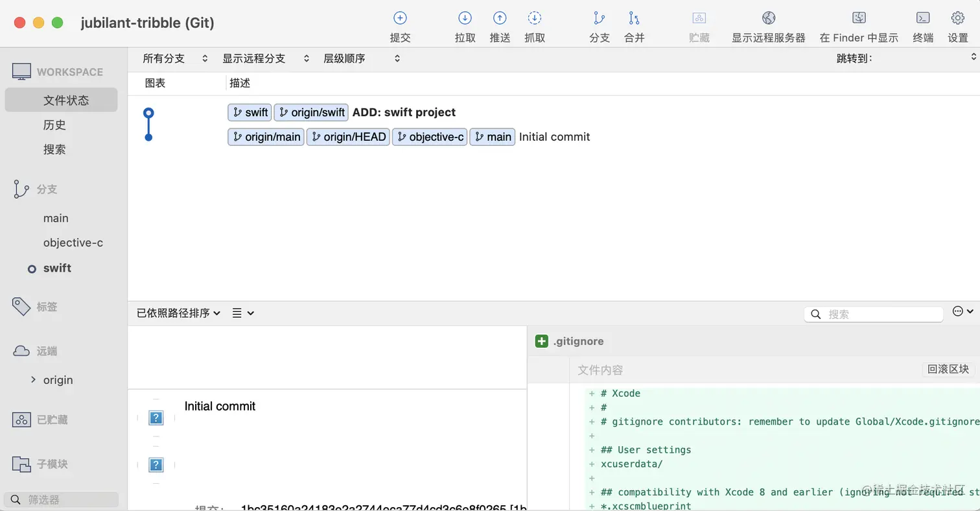Screen dimensions: 980x511
Task: Click the origin/swift branch label
Action: click(311, 112)
